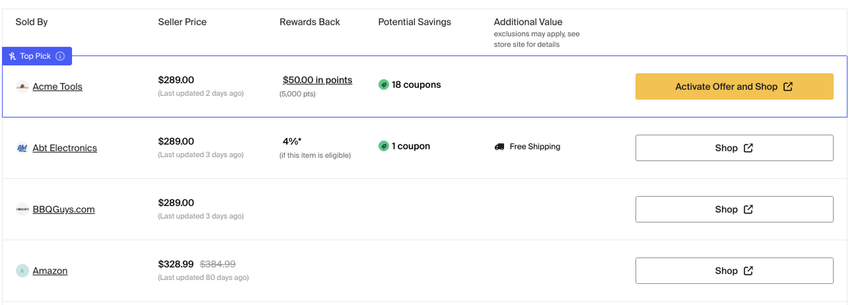Click the Top Pick badge label
The width and height of the screenshot is (868, 305).
(35, 56)
